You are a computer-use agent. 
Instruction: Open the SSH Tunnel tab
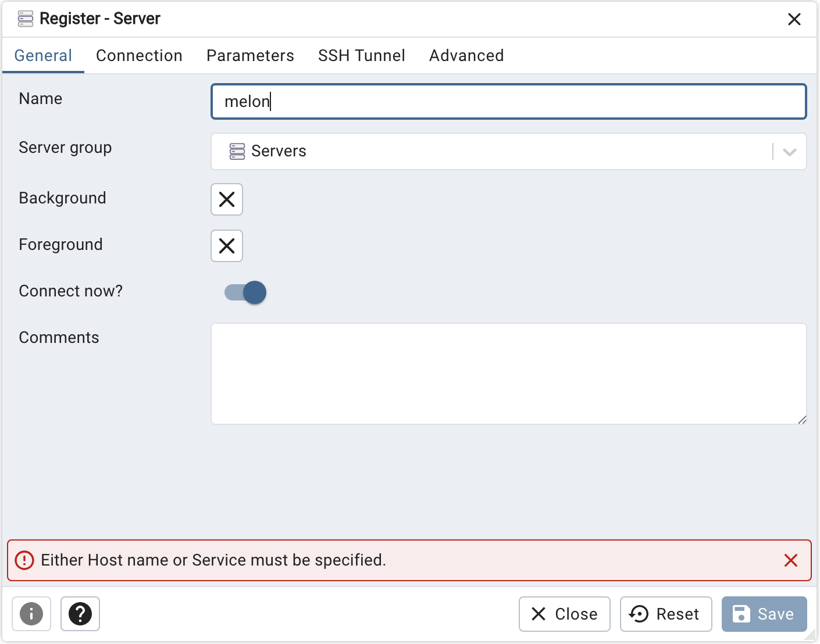[362, 56]
